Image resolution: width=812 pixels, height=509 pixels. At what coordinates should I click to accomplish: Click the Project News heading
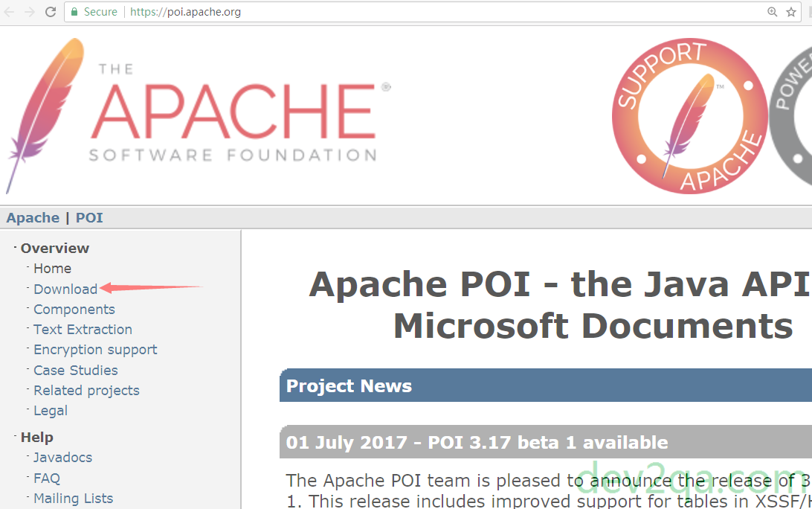point(349,385)
